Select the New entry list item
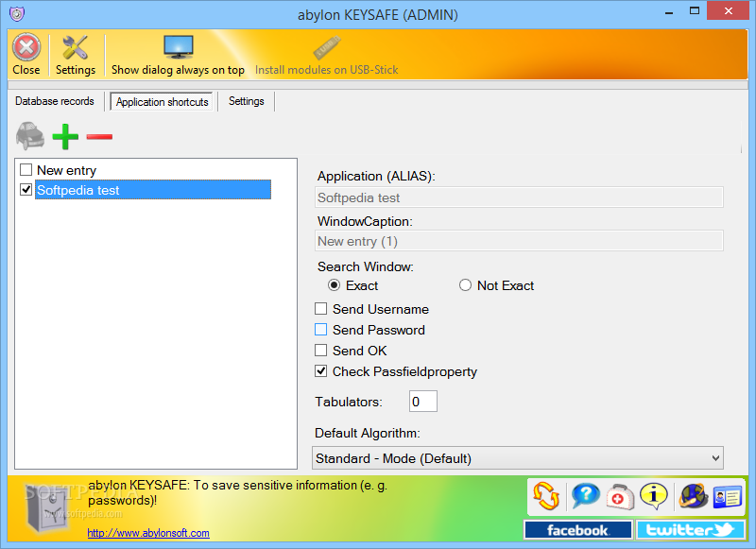 pyautogui.click(x=66, y=170)
